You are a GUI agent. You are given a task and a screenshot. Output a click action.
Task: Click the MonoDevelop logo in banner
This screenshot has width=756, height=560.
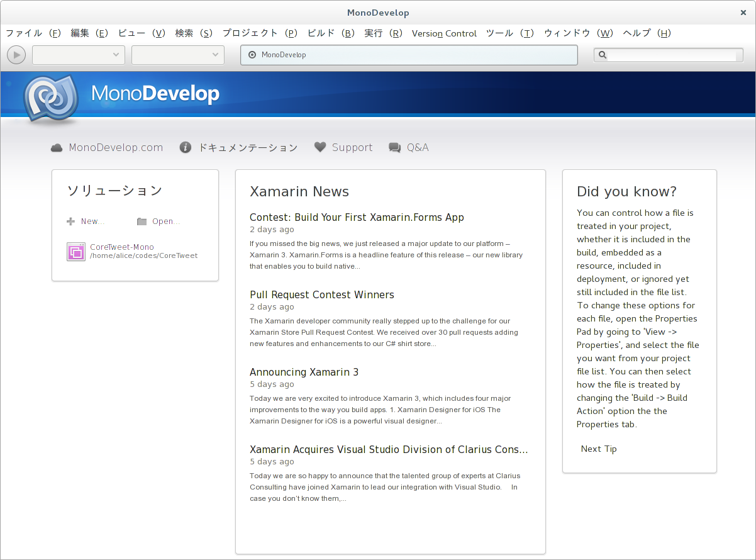[x=51, y=99]
